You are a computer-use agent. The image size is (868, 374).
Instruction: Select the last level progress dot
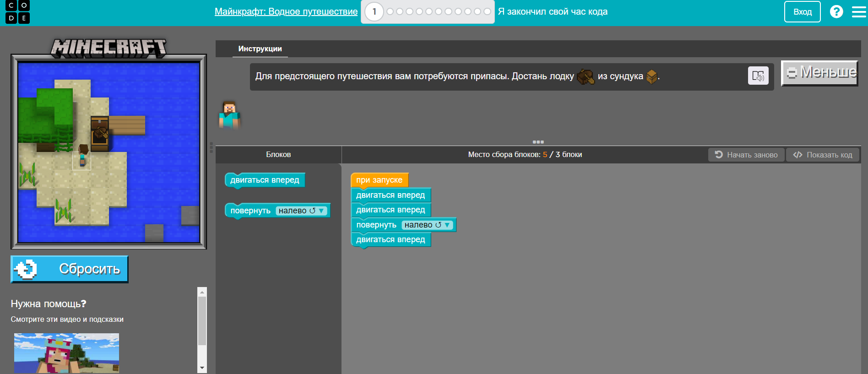487,11
